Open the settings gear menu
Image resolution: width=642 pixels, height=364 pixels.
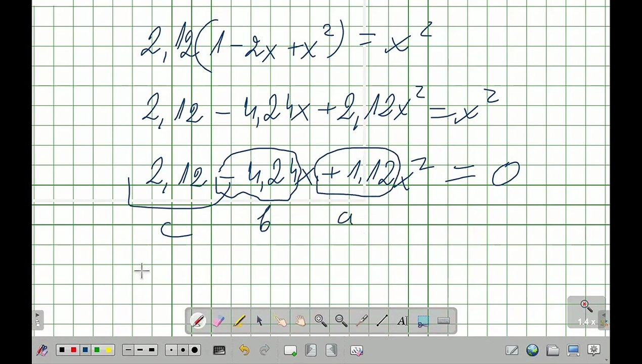594,350
